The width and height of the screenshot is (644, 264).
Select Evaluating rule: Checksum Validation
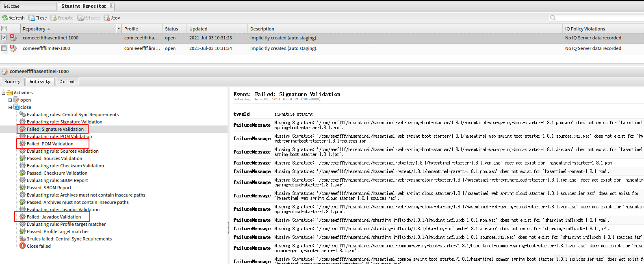65,166
